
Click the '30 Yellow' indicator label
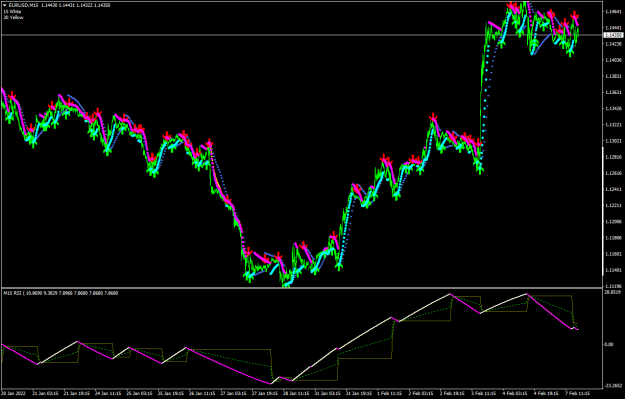[14, 18]
